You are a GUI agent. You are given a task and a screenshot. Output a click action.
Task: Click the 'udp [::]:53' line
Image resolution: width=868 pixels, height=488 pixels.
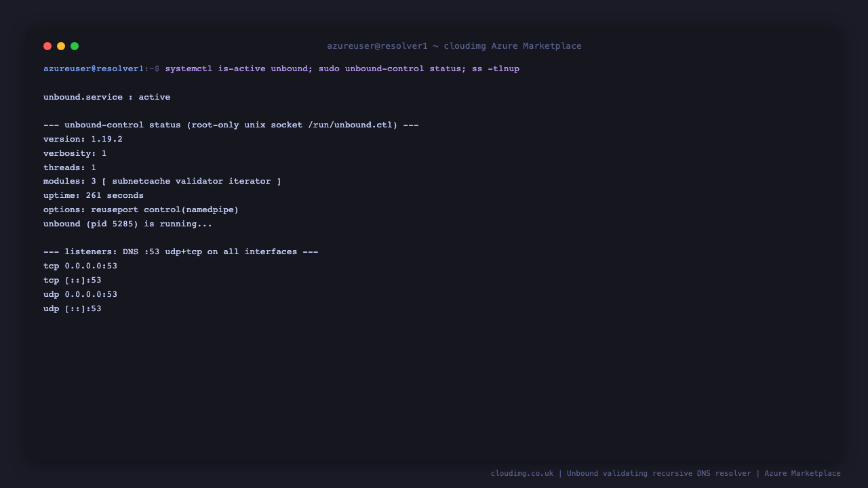tap(73, 308)
